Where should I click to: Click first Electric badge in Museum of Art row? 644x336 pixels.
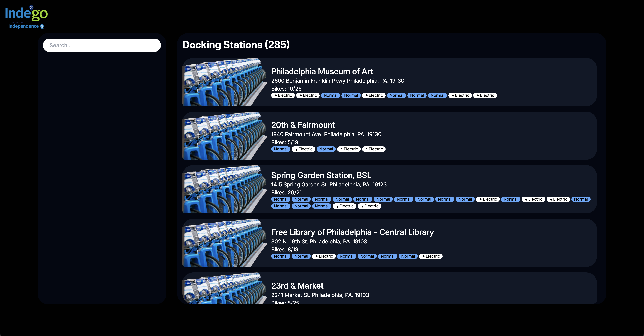click(x=283, y=95)
